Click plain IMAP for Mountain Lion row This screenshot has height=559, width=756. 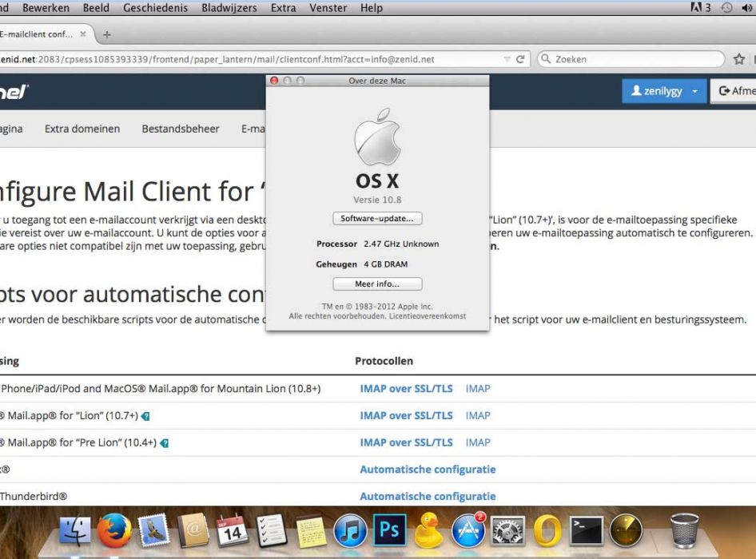pyautogui.click(x=478, y=389)
